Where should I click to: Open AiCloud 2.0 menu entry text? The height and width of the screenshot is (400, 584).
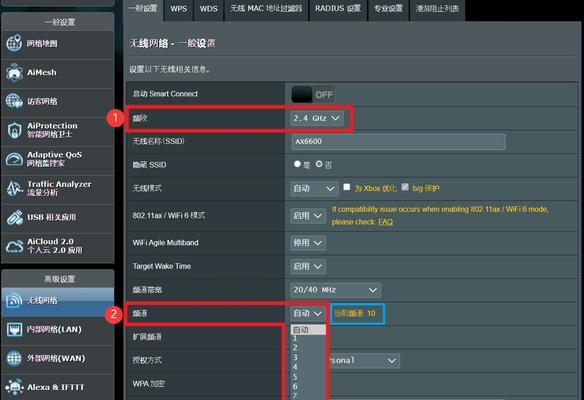tap(55, 246)
